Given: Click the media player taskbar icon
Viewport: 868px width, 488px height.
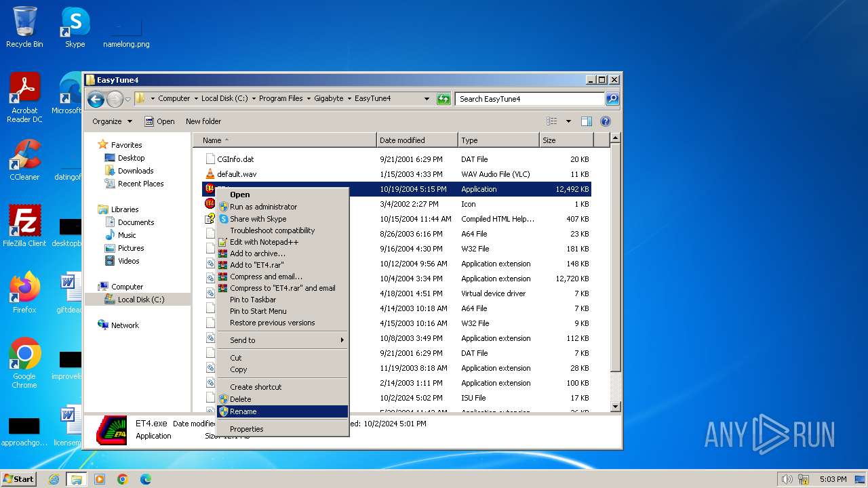Looking at the screenshot, I should pos(100,479).
